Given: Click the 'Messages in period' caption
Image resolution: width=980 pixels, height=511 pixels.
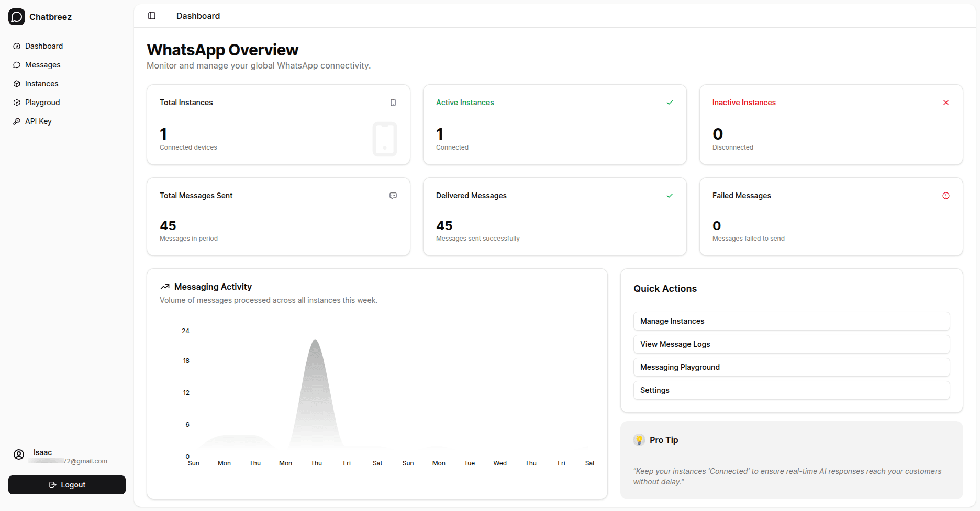Looking at the screenshot, I should pos(188,239).
